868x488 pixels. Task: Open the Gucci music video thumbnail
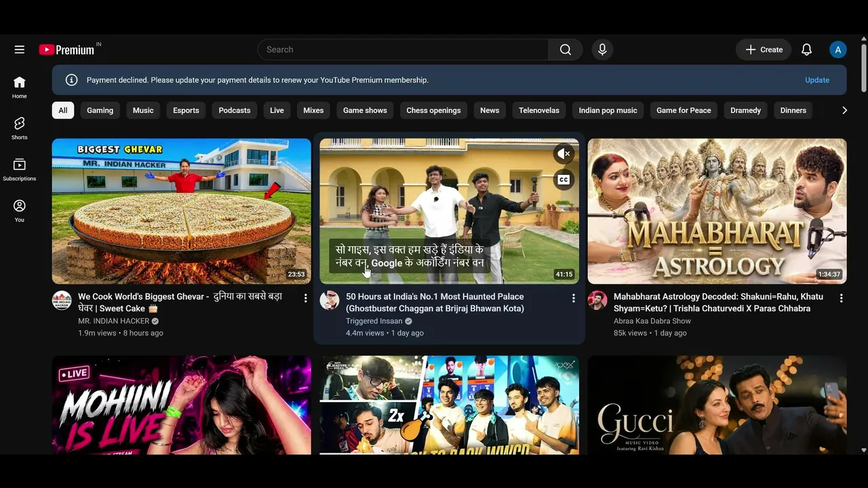(x=717, y=405)
